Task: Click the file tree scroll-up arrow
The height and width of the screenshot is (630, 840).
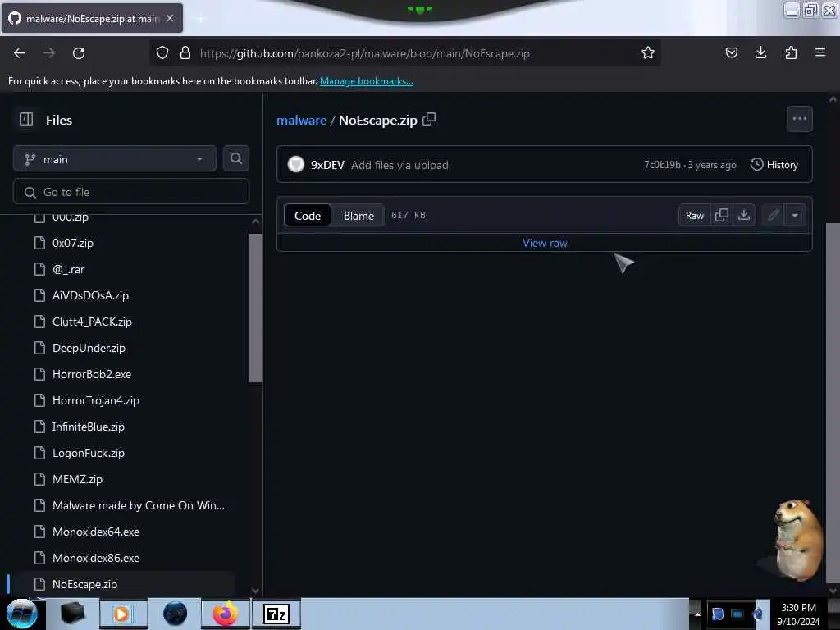Action: (256, 221)
